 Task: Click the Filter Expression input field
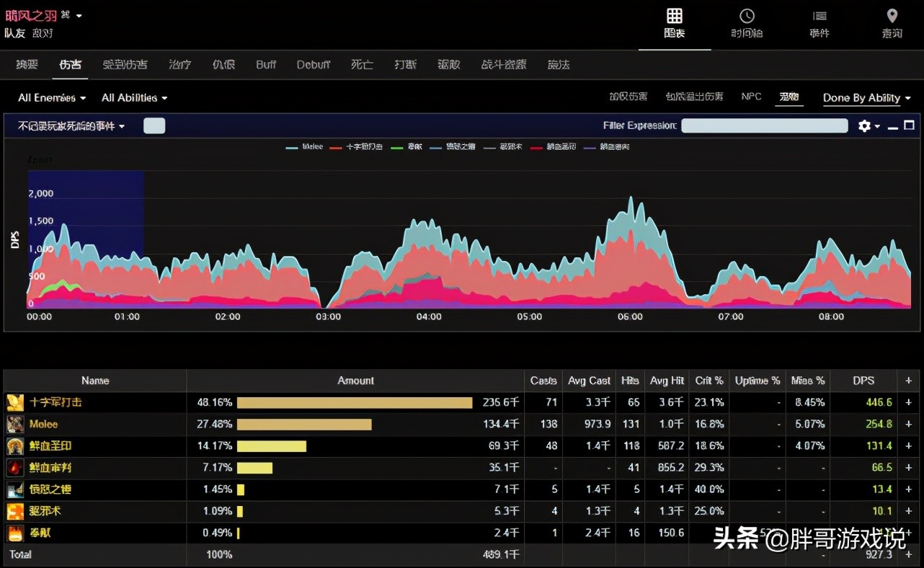[x=764, y=126]
